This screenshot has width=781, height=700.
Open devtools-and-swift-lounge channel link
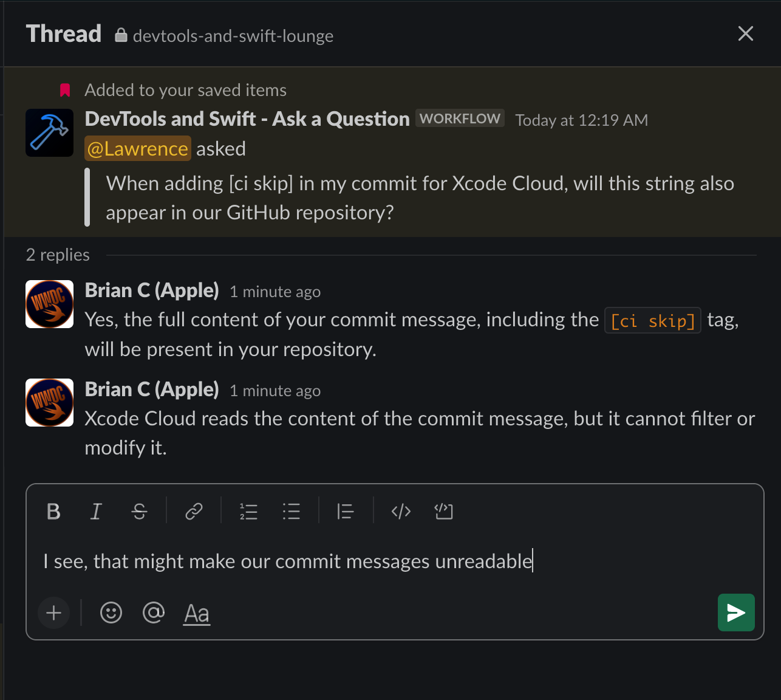[x=233, y=36]
